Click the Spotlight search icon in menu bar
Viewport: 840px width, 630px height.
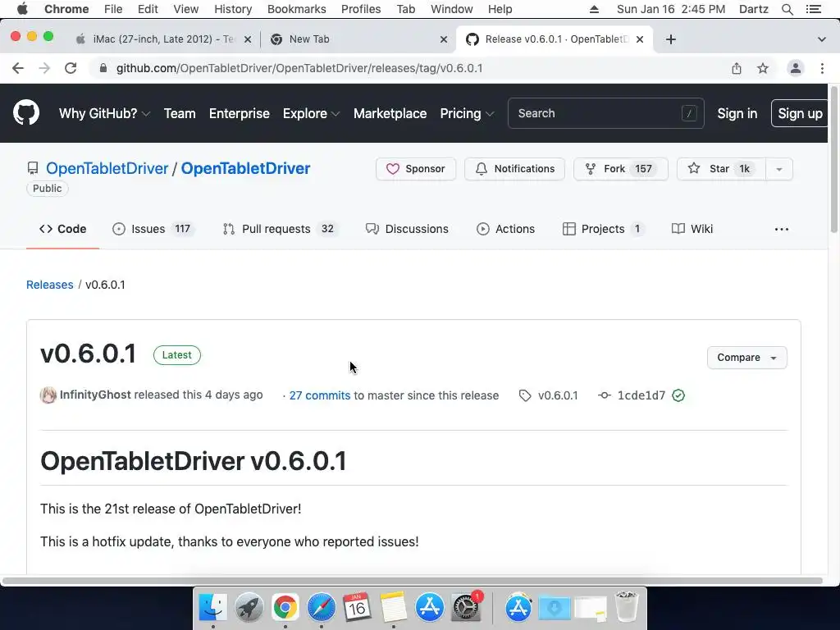[787, 9]
